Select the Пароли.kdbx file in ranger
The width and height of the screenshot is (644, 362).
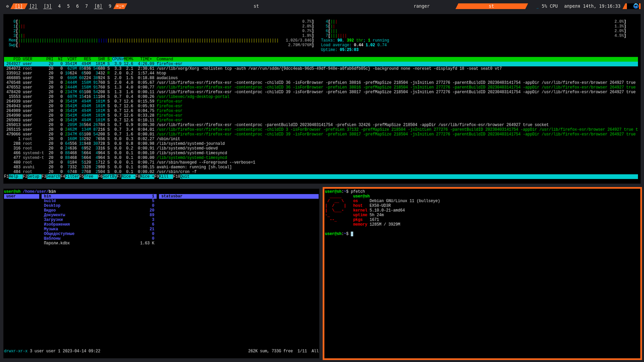[99, 243]
